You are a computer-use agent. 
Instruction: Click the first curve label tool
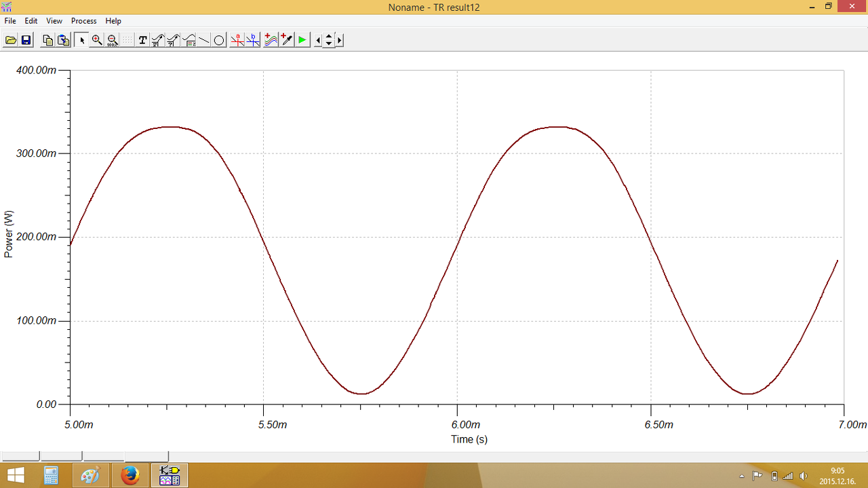tap(157, 40)
